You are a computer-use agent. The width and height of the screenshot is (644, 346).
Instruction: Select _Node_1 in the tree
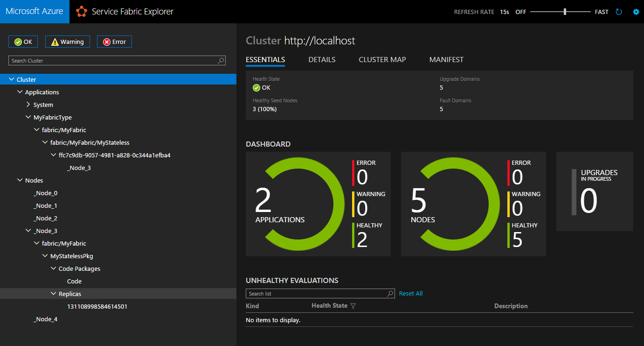pyautogui.click(x=45, y=205)
